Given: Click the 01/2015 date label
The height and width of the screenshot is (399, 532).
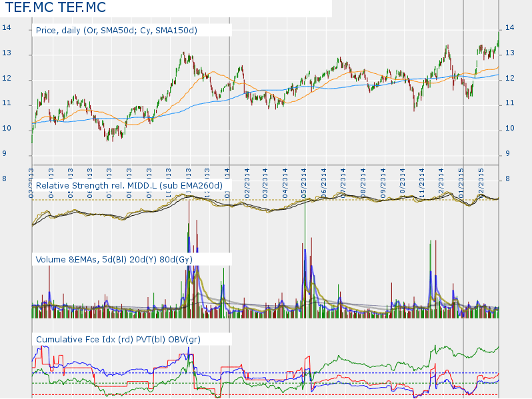Looking at the screenshot, I should [x=461, y=183].
